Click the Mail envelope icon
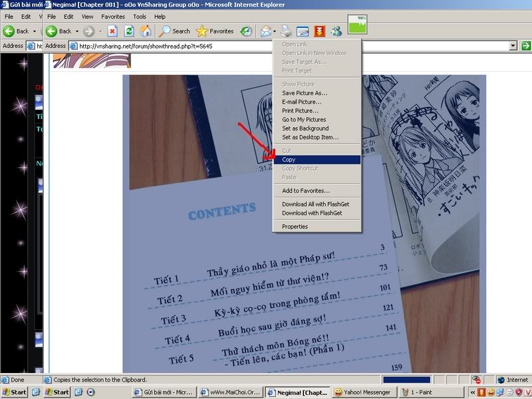 (x=266, y=31)
